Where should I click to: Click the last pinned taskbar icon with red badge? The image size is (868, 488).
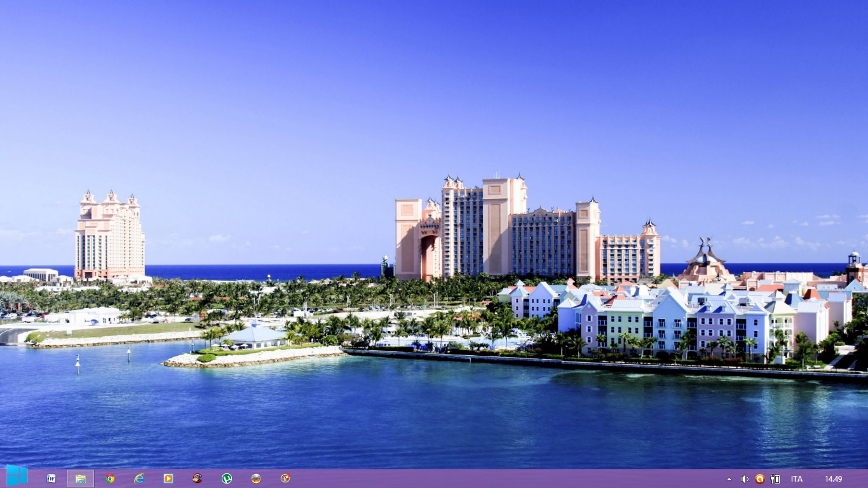pos(285,478)
